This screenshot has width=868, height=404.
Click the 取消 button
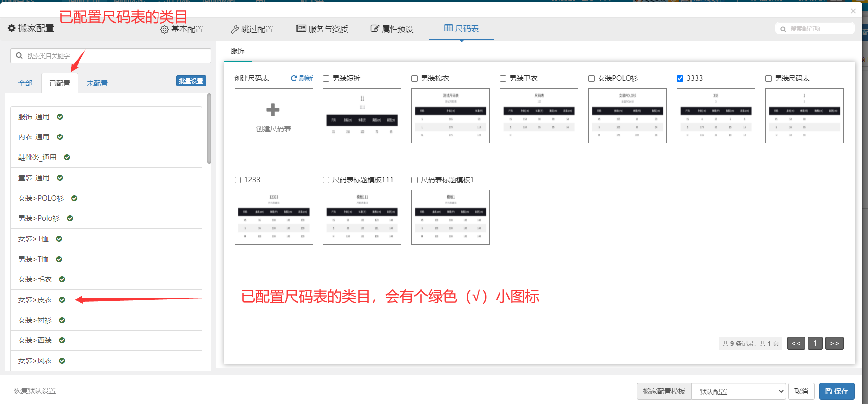pyautogui.click(x=801, y=391)
